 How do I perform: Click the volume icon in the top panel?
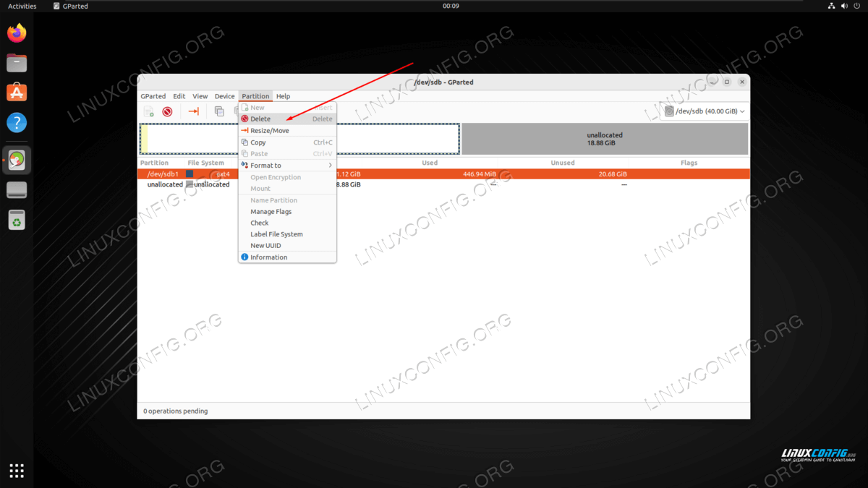click(x=845, y=6)
